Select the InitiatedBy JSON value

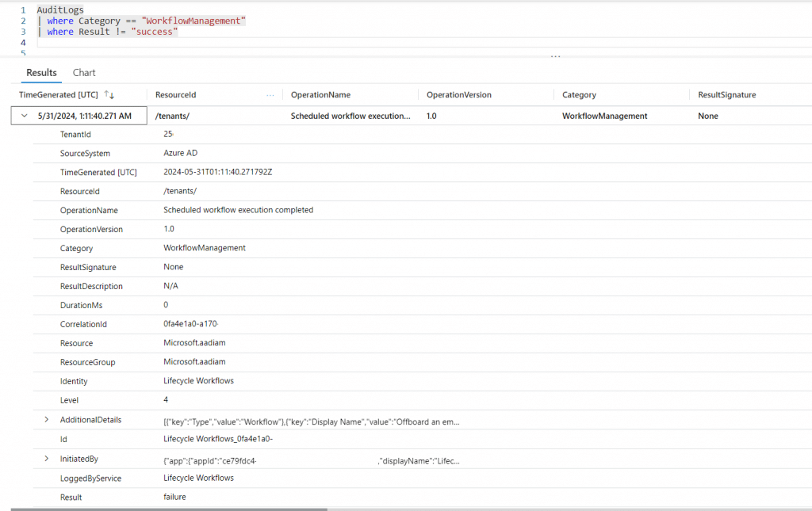tap(311, 461)
